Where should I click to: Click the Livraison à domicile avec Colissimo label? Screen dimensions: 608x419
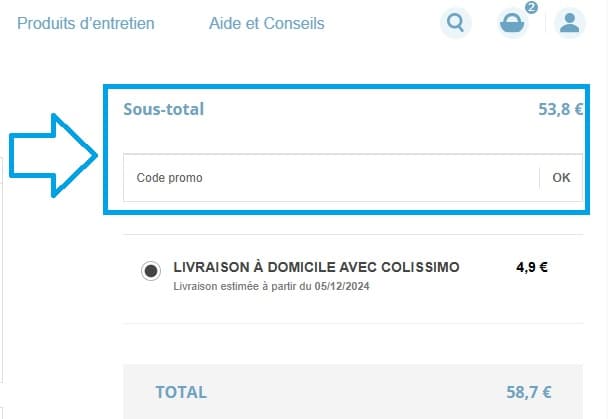tap(316, 267)
